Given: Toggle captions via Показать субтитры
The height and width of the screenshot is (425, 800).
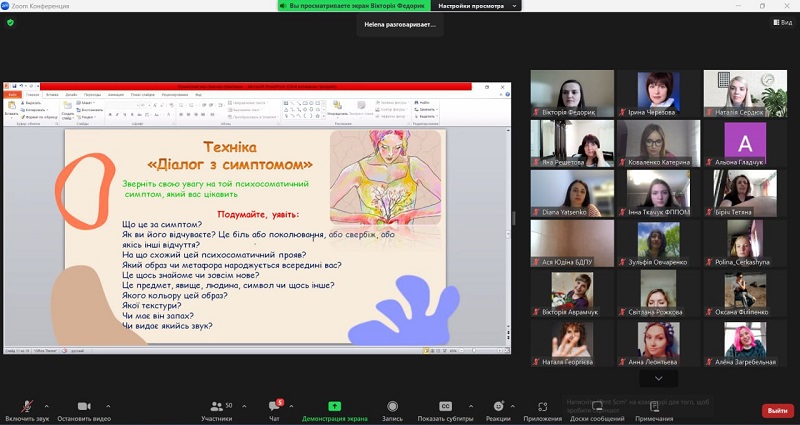Looking at the screenshot, I should click(x=445, y=410).
